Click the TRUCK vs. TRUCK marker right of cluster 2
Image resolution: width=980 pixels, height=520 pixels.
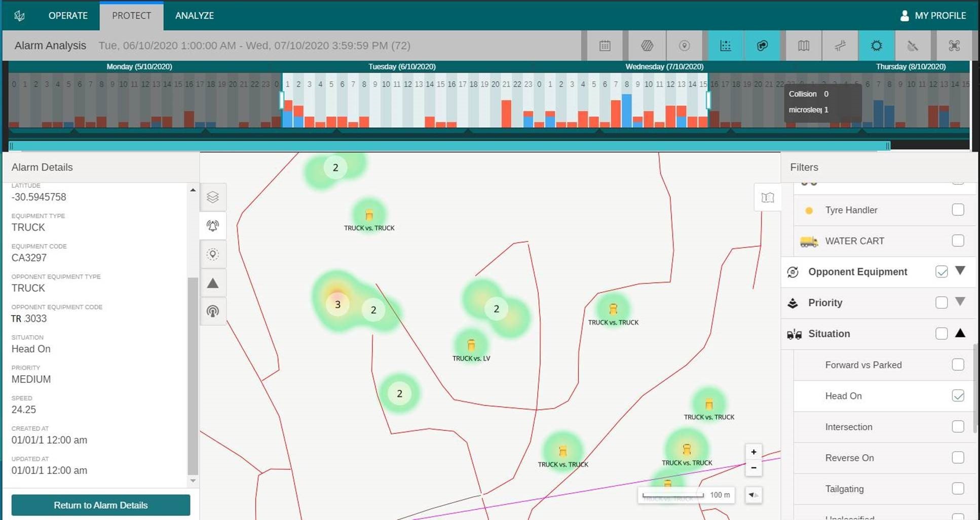(613, 309)
